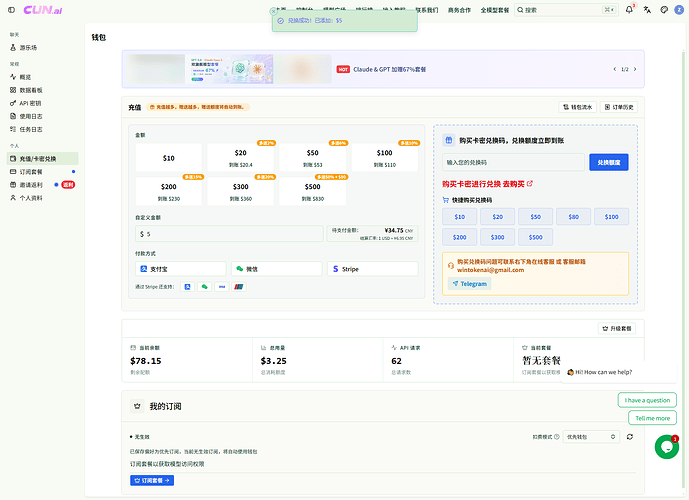Quick-buy the $300 redemption code
This screenshot has height=500, width=689.
pyautogui.click(x=497, y=237)
